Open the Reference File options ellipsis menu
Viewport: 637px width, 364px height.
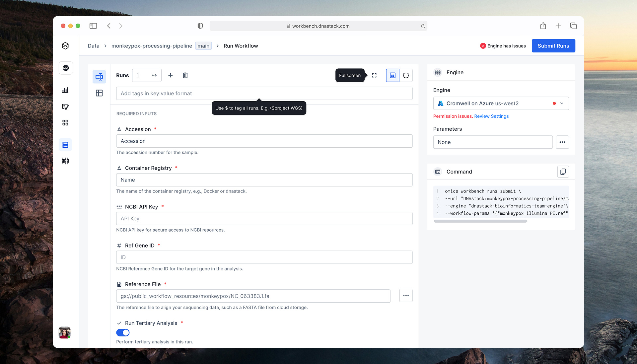405,295
